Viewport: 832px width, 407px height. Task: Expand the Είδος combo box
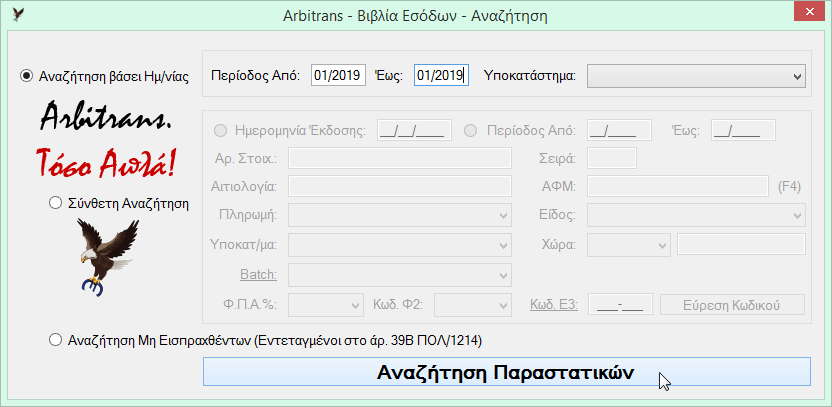pos(696,215)
